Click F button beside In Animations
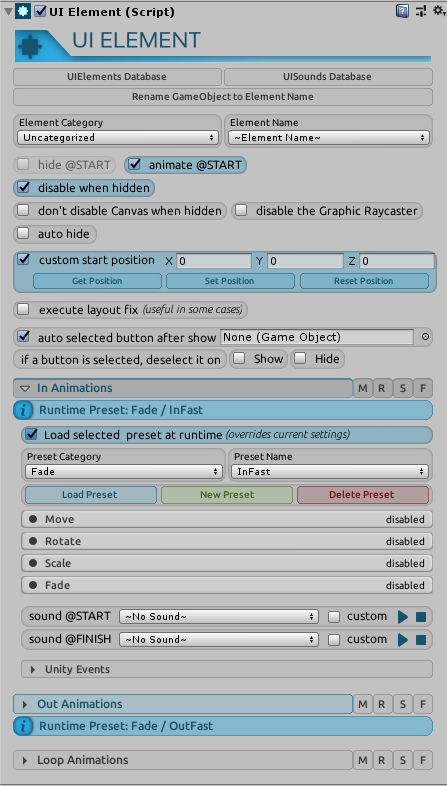The image size is (447, 786). point(423,388)
